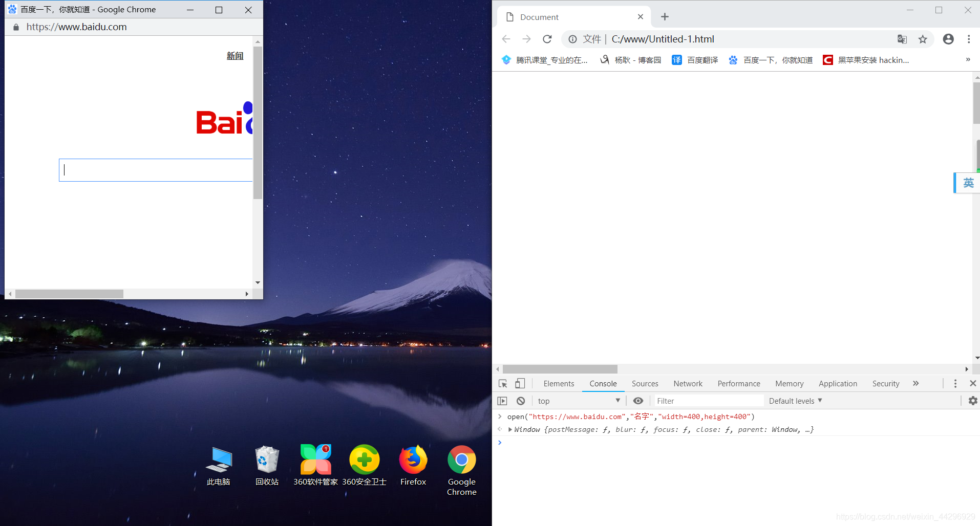This screenshot has width=980, height=526.
Task: Open DevTools customize three-dot menu
Action: click(955, 384)
